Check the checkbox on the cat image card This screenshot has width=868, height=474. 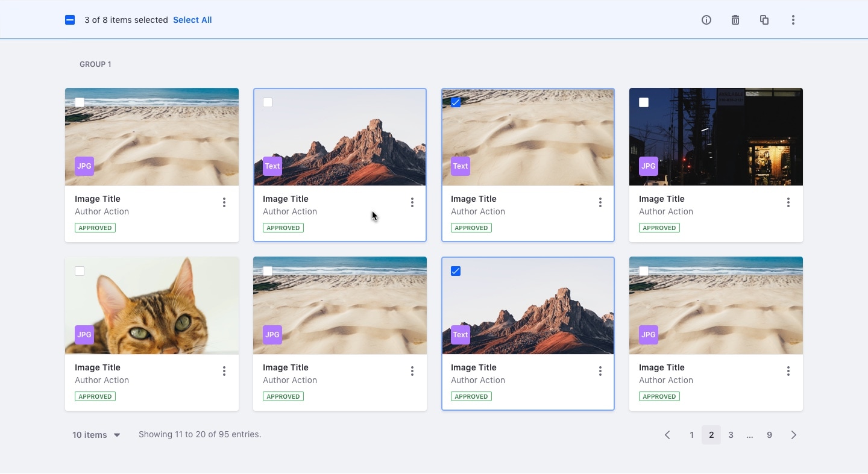[79, 271]
